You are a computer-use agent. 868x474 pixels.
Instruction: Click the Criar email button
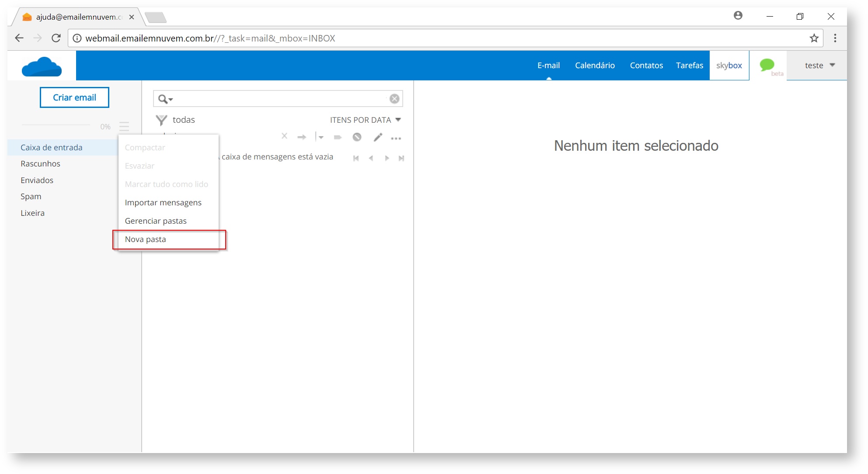(74, 97)
